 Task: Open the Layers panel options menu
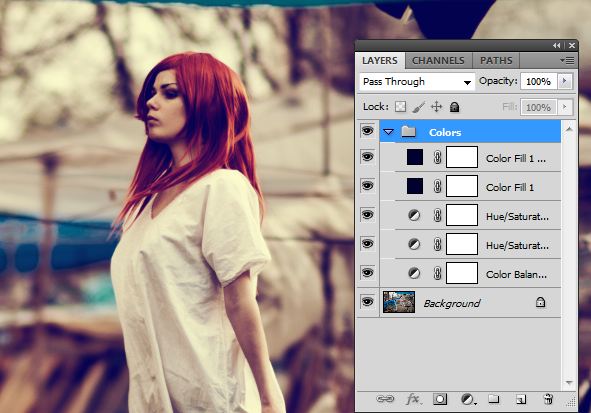click(x=567, y=60)
